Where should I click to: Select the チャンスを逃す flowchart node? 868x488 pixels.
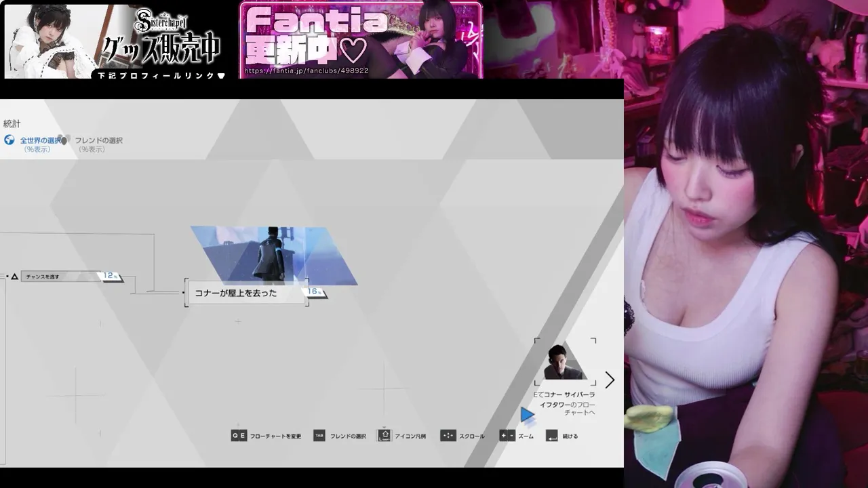click(61, 277)
